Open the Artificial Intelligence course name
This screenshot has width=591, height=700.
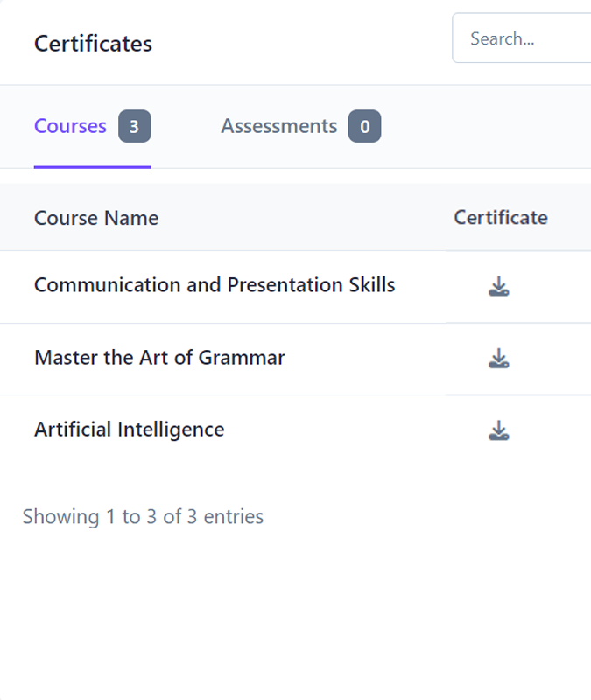(129, 429)
